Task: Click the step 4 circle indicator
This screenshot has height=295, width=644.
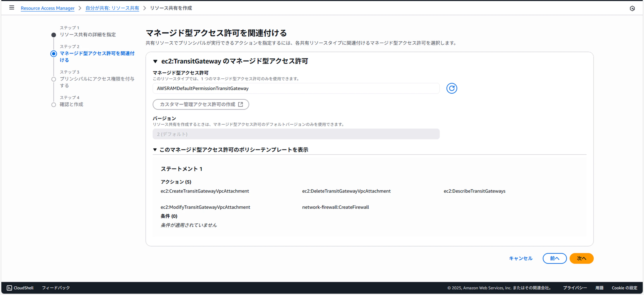Action: (53, 105)
